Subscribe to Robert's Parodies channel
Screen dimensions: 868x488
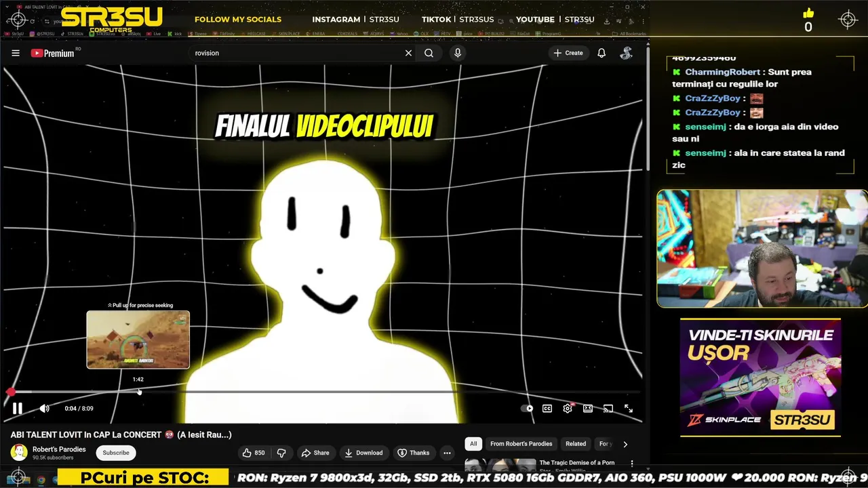click(x=116, y=453)
